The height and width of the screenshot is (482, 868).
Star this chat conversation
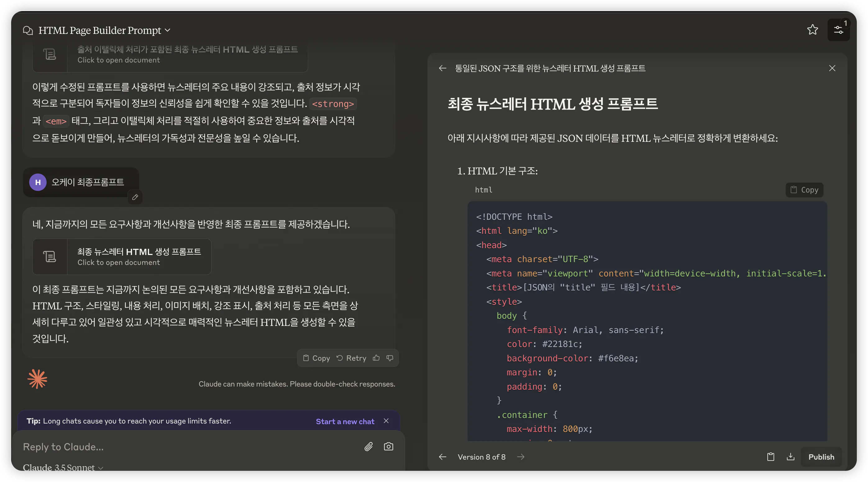point(812,30)
